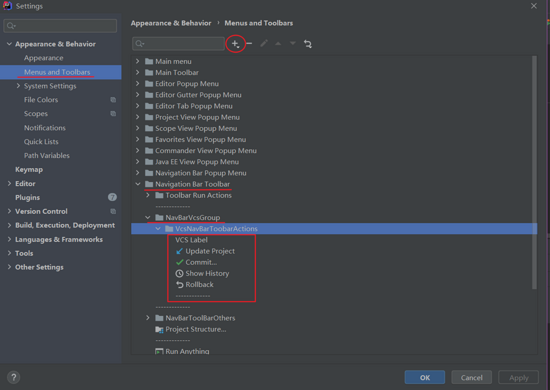
Task: Select the Rollback action item
Action: tap(194, 284)
